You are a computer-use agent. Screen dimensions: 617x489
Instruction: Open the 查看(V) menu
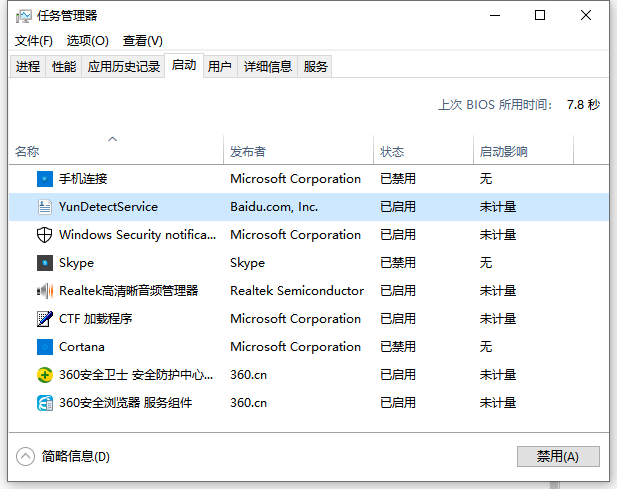click(142, 41)
